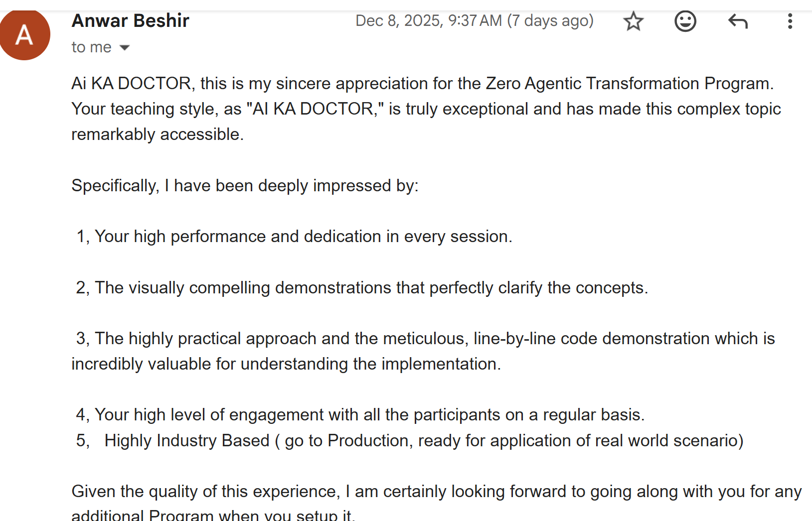Click the line "Specifically, I have been deeply impressed"
This screenshot has height=521, width=812.
pos(245,185)
